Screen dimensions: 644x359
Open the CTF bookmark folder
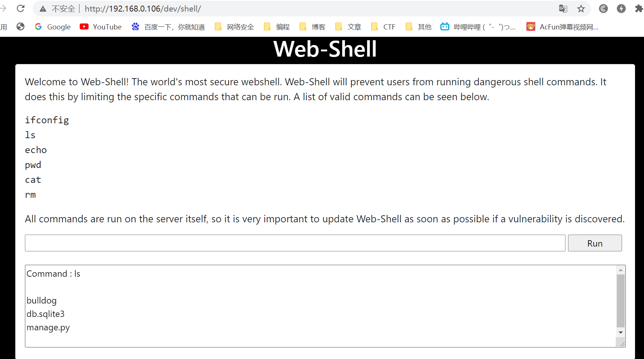pos(383,27)
